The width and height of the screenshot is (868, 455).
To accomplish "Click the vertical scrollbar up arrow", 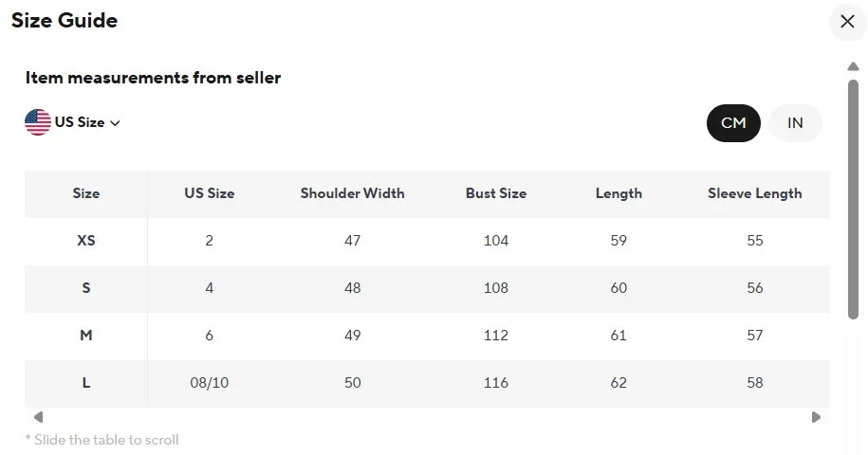I will pyautogui.click(x=853, y=66).
